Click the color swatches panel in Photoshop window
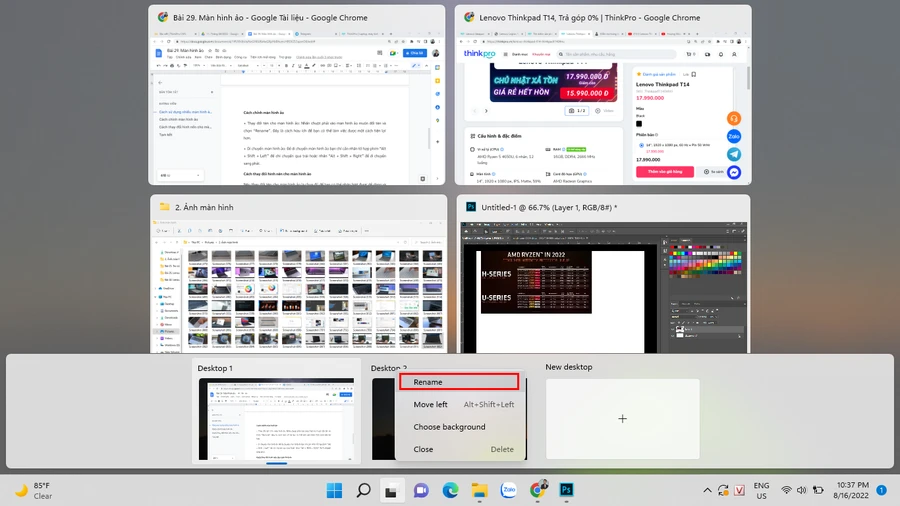Screen dimensions: 900x506 (705, 262)
